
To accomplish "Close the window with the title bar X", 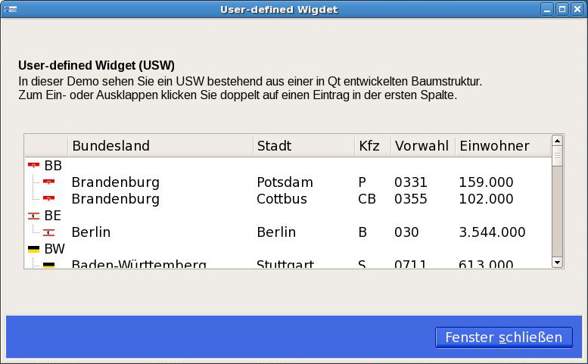I will coord(577,9).
